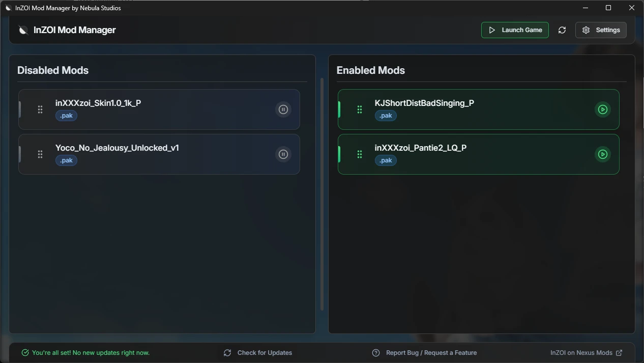Image resolution: width=644 pixels, height=363 pixels.
Task: Click the Disabled Mods heading
Action: point(53,70)
